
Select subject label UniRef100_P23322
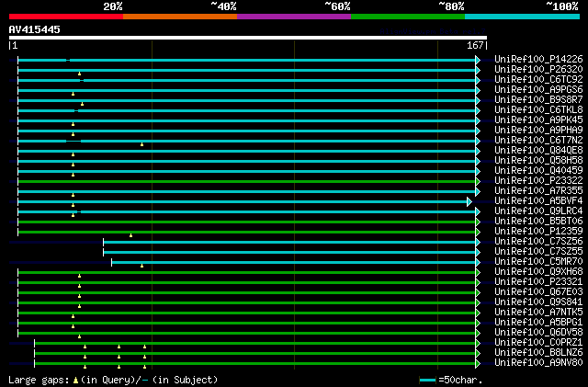click(x=538, y=181)
